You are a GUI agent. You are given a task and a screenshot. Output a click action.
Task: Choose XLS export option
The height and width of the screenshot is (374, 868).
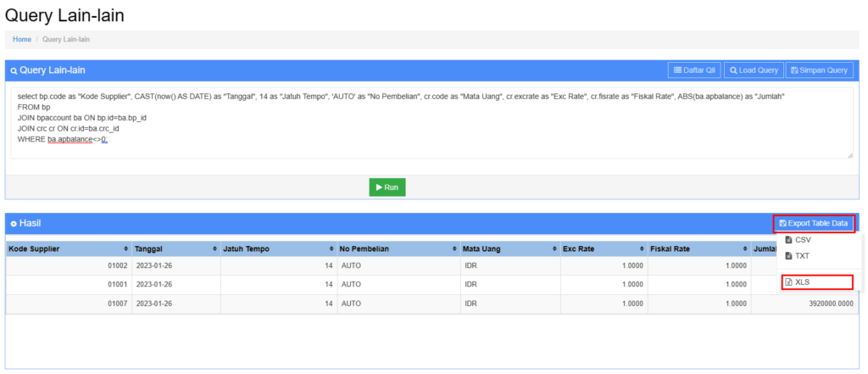(x=816, y=282)
